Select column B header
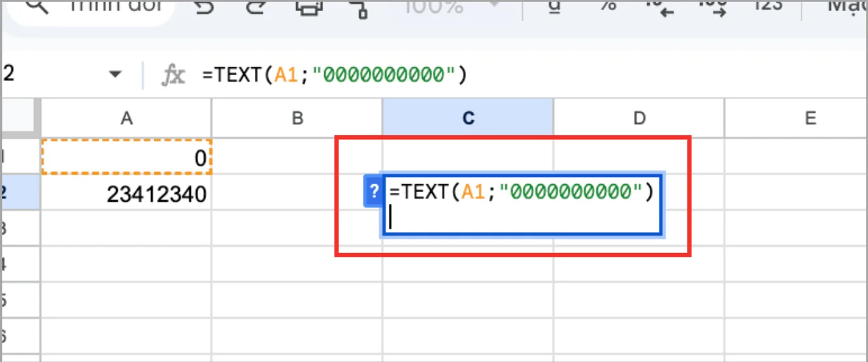The image size is (868, 362). (297, 118)
